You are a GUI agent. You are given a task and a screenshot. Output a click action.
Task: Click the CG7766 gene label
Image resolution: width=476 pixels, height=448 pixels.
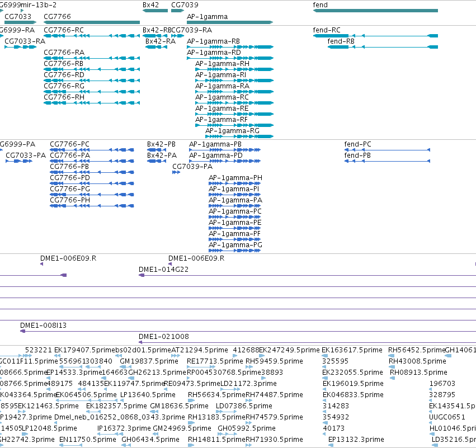tap(57, 16)
